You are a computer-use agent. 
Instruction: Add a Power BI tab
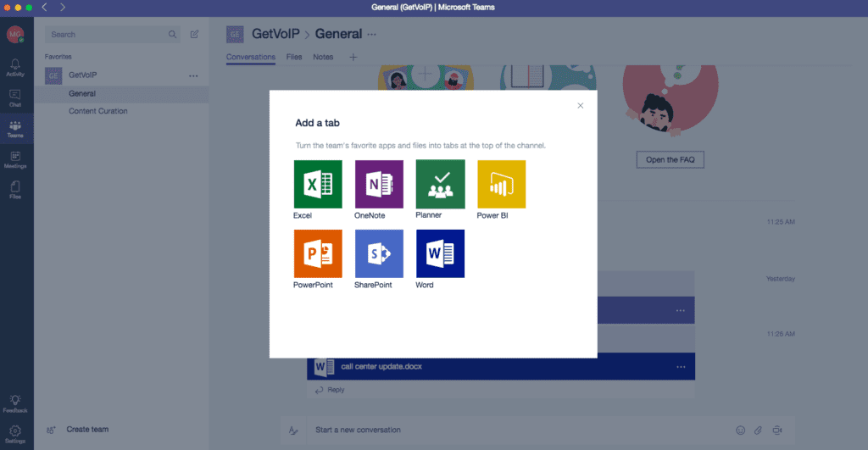501,184
